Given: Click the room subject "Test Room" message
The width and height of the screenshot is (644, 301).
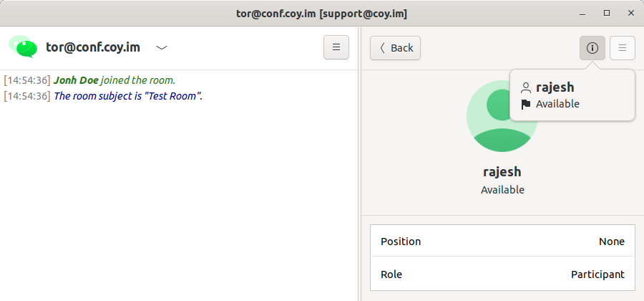Looking at the screenshot, I should point(128,96).
